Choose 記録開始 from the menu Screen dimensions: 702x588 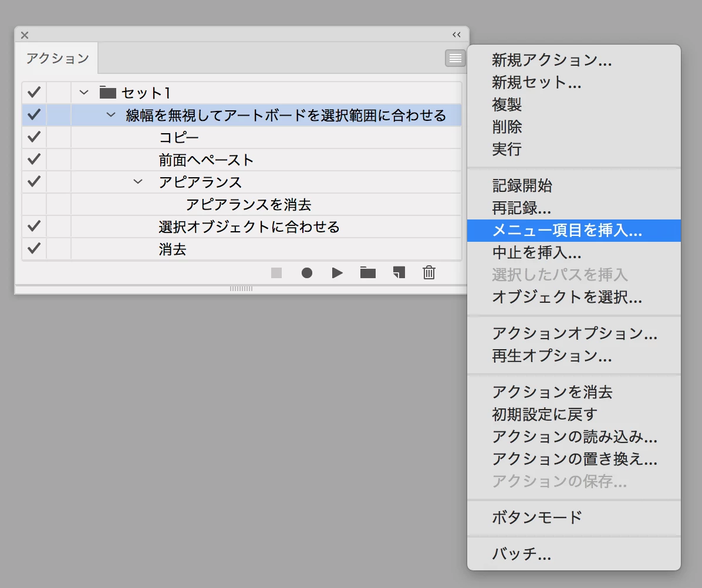pos(574,185)
